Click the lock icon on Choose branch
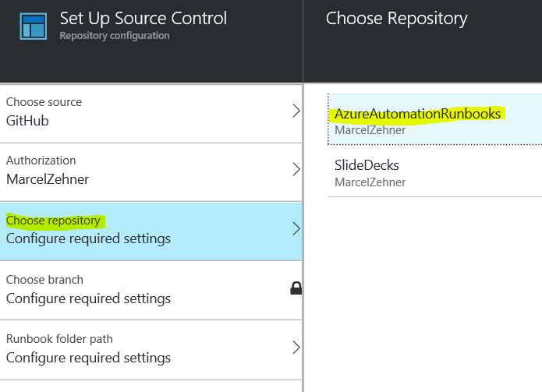The height and width of the screenshot is (392, 542). (296, 288)
